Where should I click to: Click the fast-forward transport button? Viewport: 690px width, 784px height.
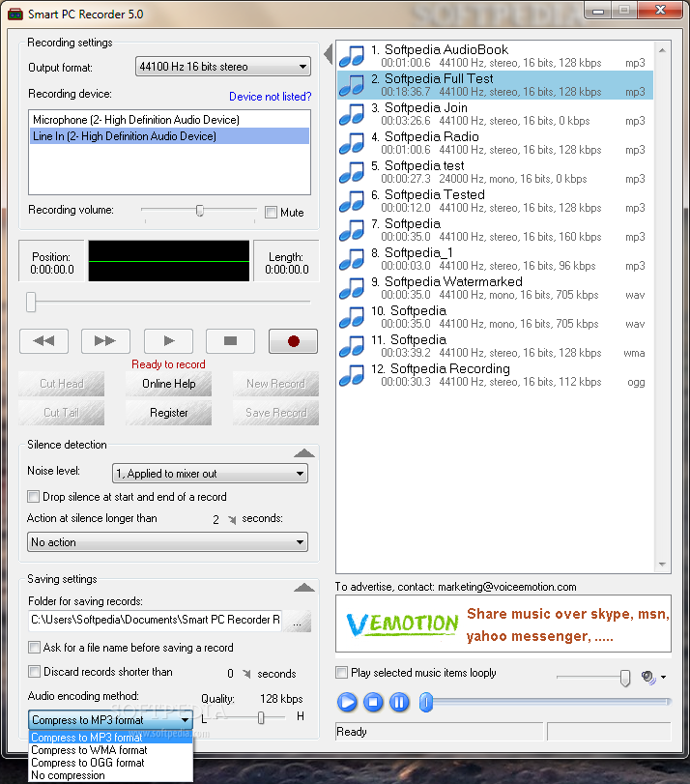point(105,341)
